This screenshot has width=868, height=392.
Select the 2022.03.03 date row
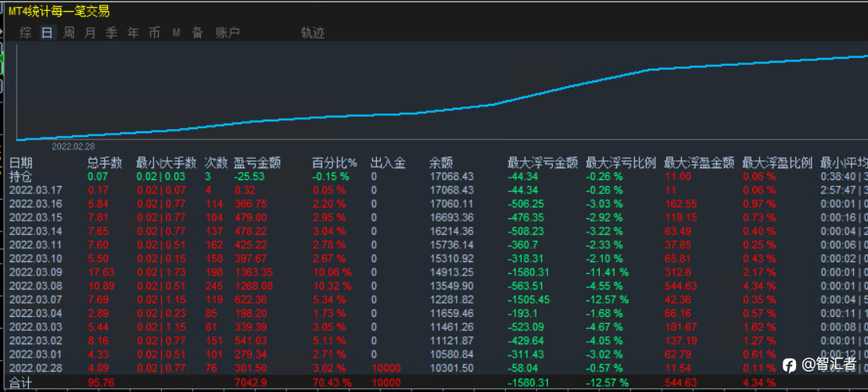[x=36, y=327]
